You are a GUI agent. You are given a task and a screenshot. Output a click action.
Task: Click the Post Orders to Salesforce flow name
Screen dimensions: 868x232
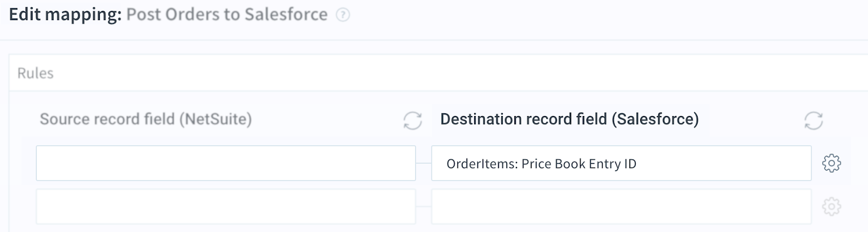(227, 15)
